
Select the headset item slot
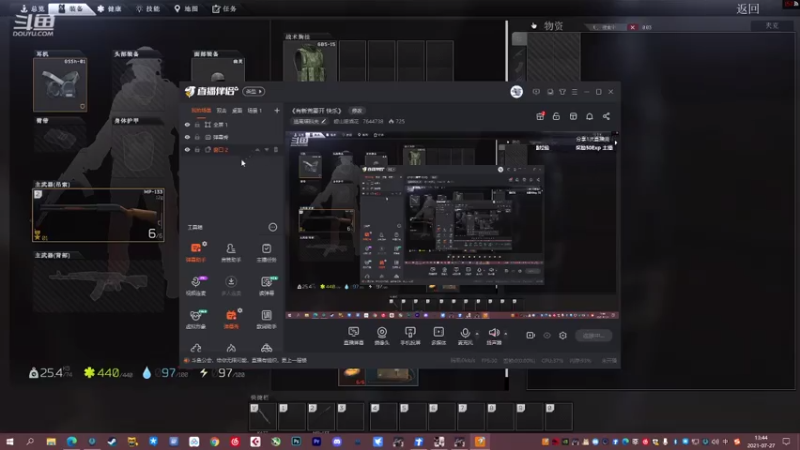point(60,85)
